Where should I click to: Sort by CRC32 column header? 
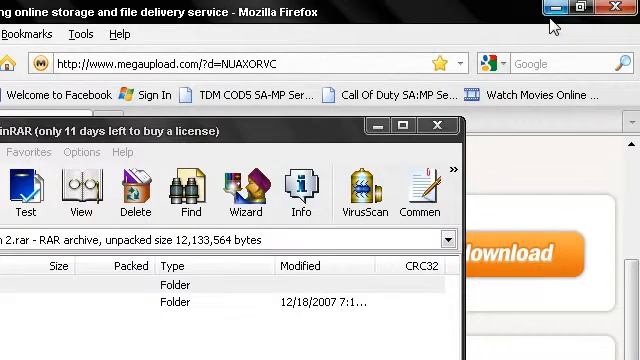410,266
